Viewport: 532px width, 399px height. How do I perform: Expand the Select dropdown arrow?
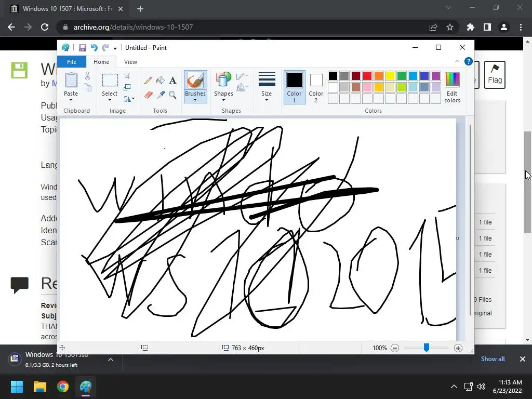point(110,100)
